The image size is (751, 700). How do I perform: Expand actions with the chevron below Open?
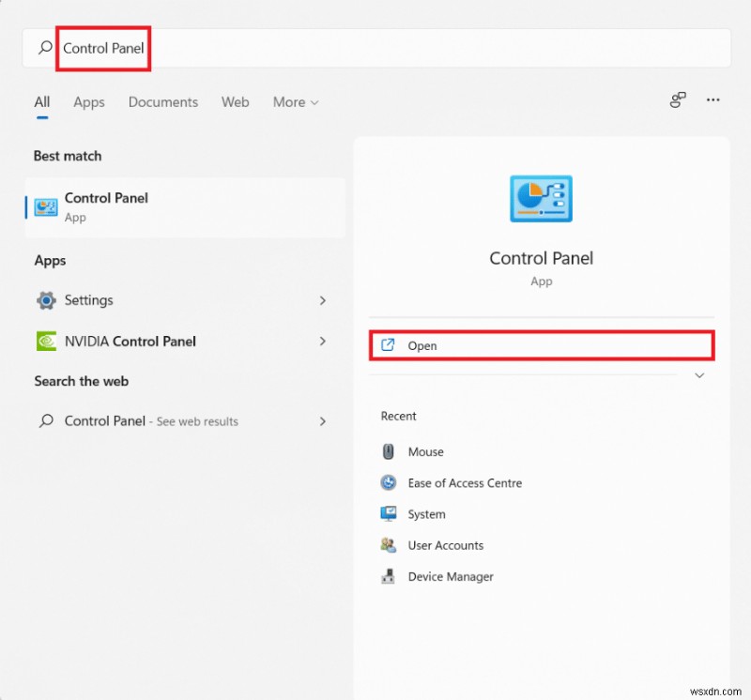(699, 375)
